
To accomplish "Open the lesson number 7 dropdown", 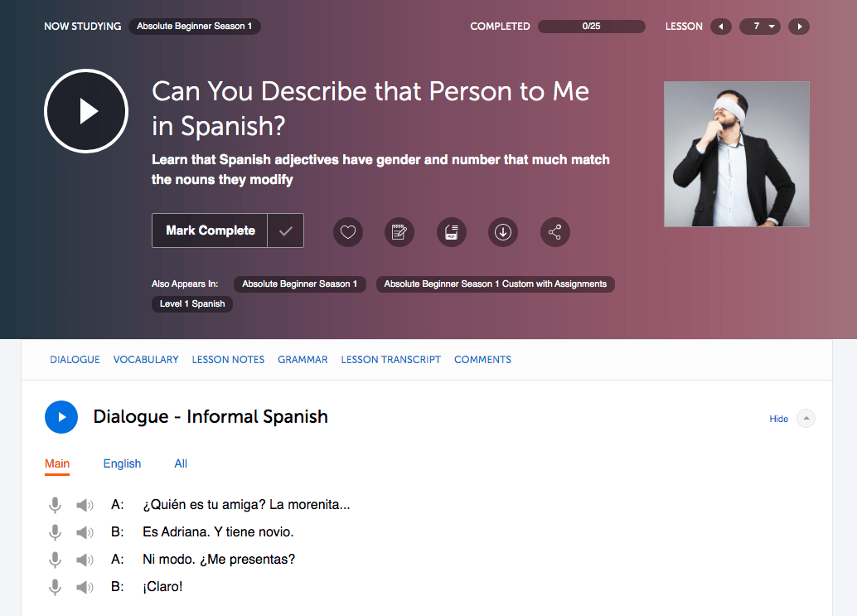I will coord(761,27).
